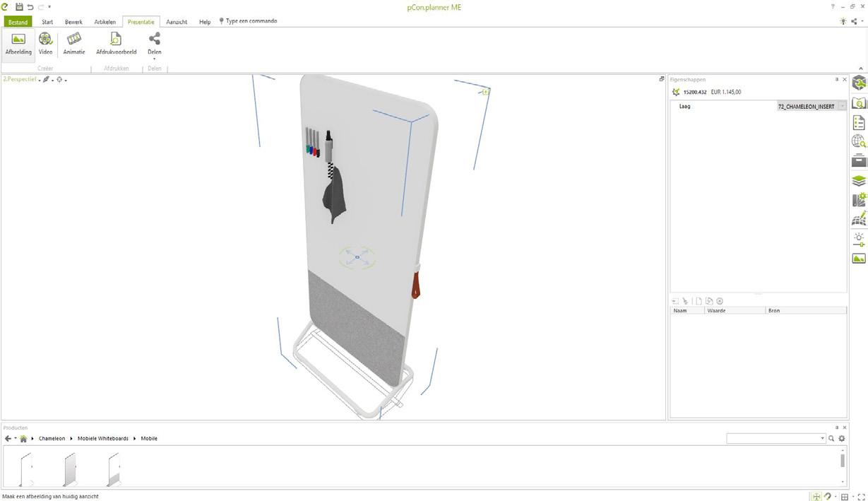The height and width of the screenshot is (501, 868).
Task: Click the Waarde column header
Action: tap(735, 310)
